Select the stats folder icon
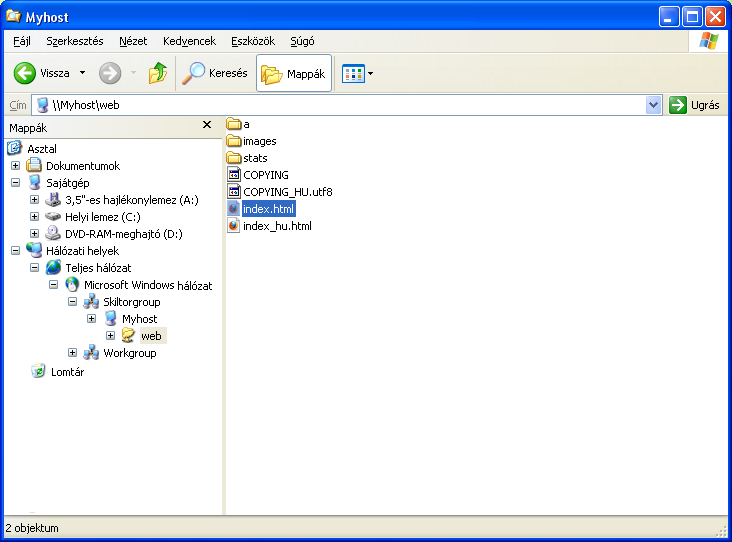The width and height of the screenshot is (732, 542). click(x=233, y=158)
